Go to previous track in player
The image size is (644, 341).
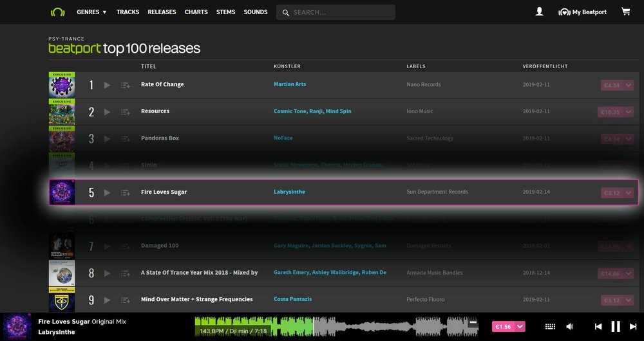point(598,327)
